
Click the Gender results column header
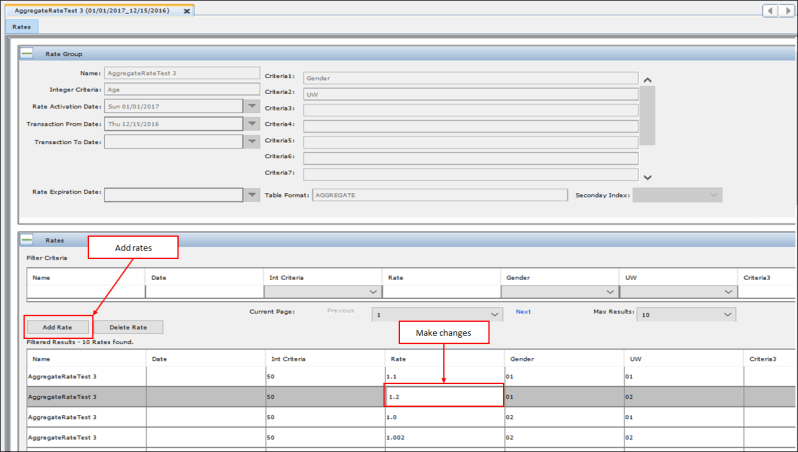point(564,359)
